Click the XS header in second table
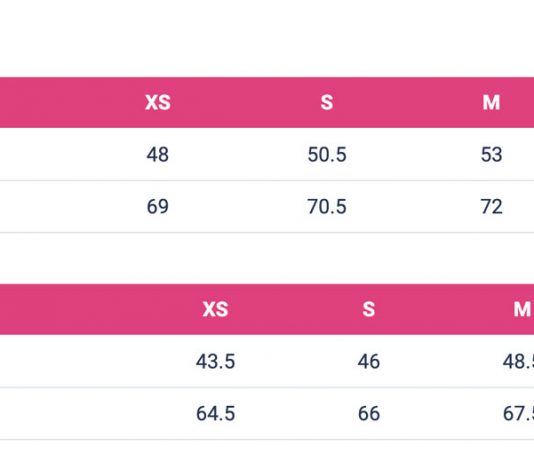The height and width of the screenshot is (462, 534). (x=215, y=309)
